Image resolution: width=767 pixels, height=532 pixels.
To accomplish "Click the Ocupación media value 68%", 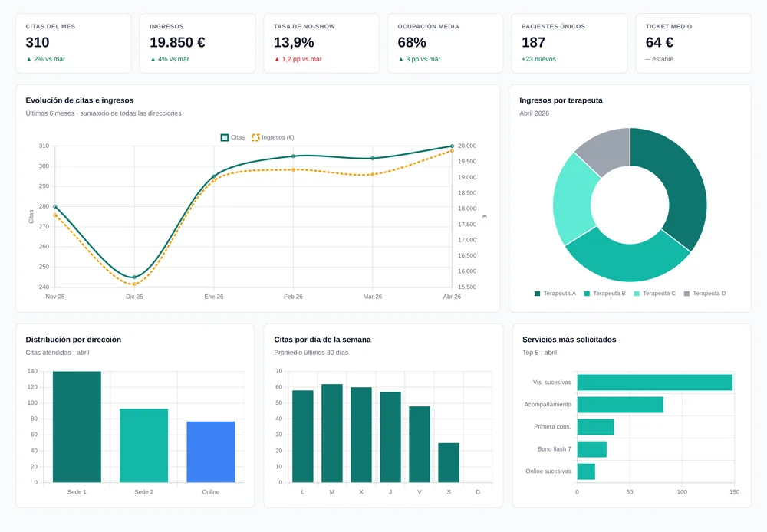I will click(412, 42).
